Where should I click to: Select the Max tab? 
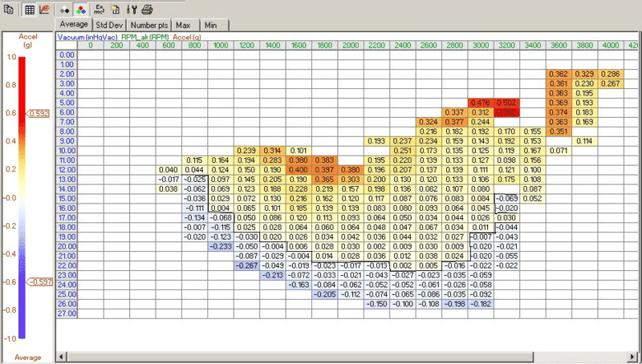[x=183, y=25]
